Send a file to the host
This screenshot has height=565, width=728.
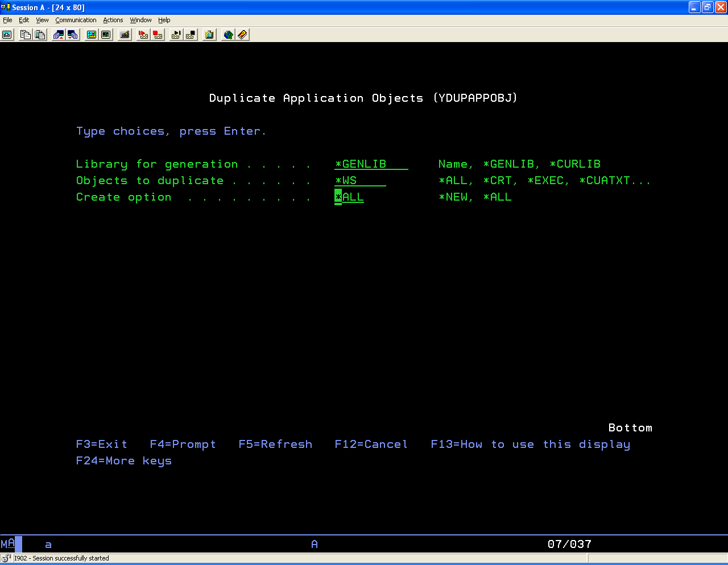(58, 35)
